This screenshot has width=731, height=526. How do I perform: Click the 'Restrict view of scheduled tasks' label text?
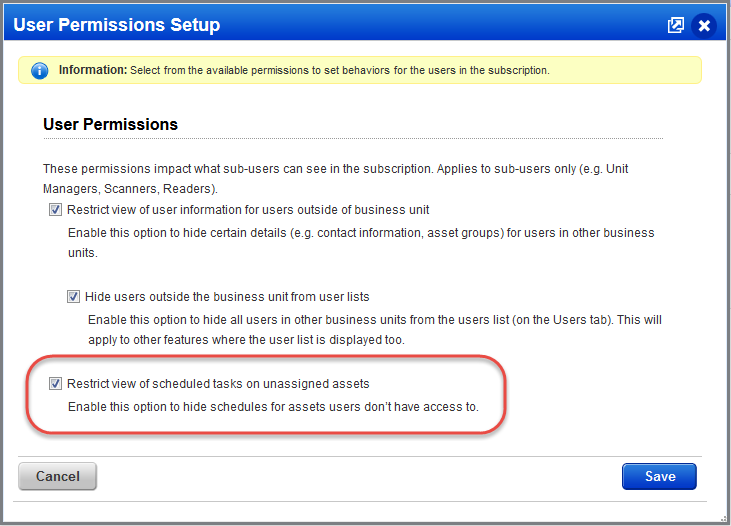tap(218, 384)
